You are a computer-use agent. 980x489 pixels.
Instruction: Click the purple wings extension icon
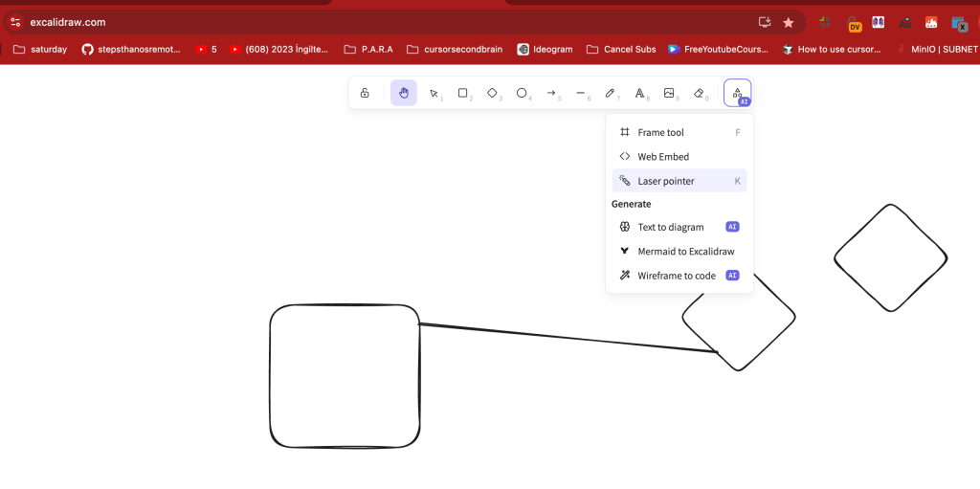point(879,23)
